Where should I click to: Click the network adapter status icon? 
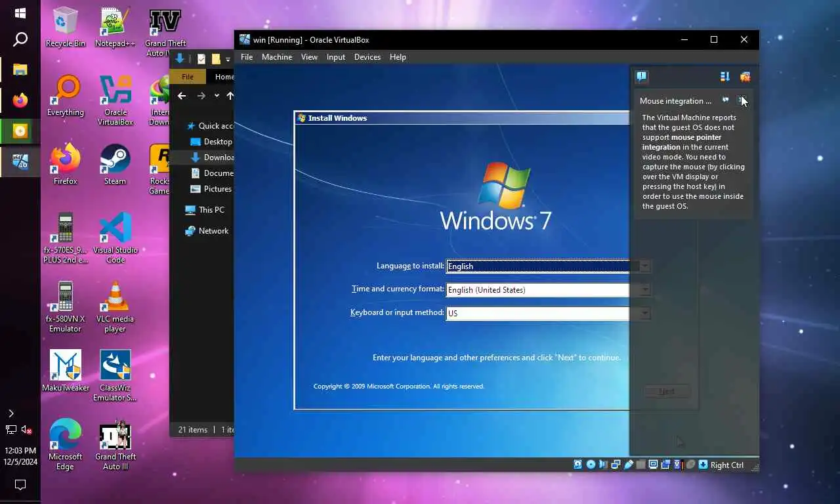(x=616, y=465)
